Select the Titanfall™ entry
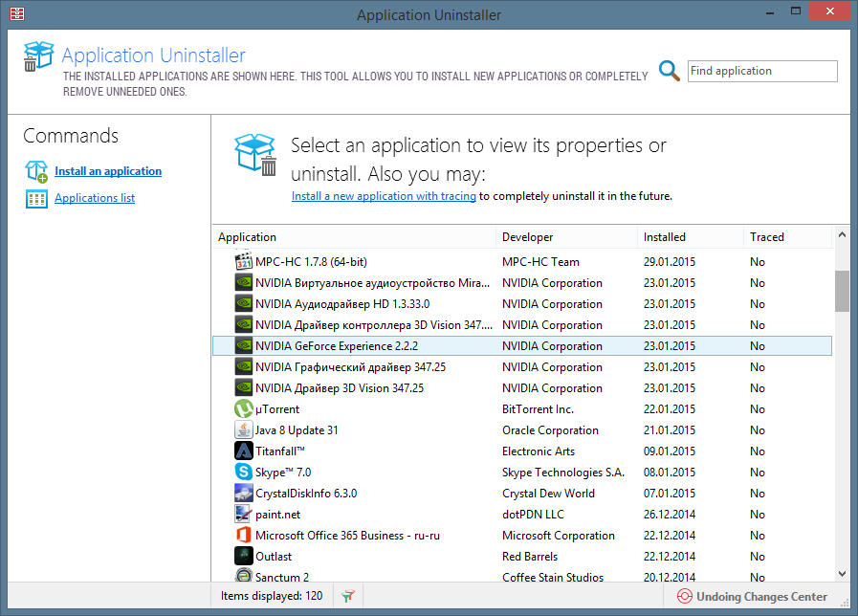 (x=522, y=451)
